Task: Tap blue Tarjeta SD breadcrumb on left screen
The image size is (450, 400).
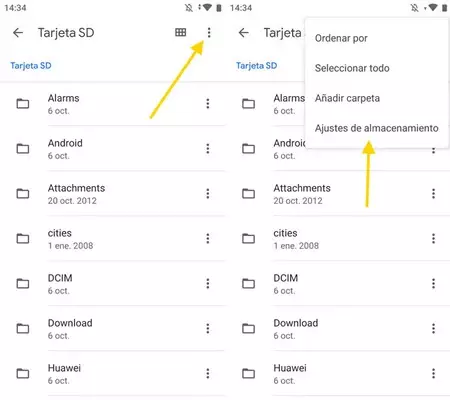Action: click(x=31, y=66)
